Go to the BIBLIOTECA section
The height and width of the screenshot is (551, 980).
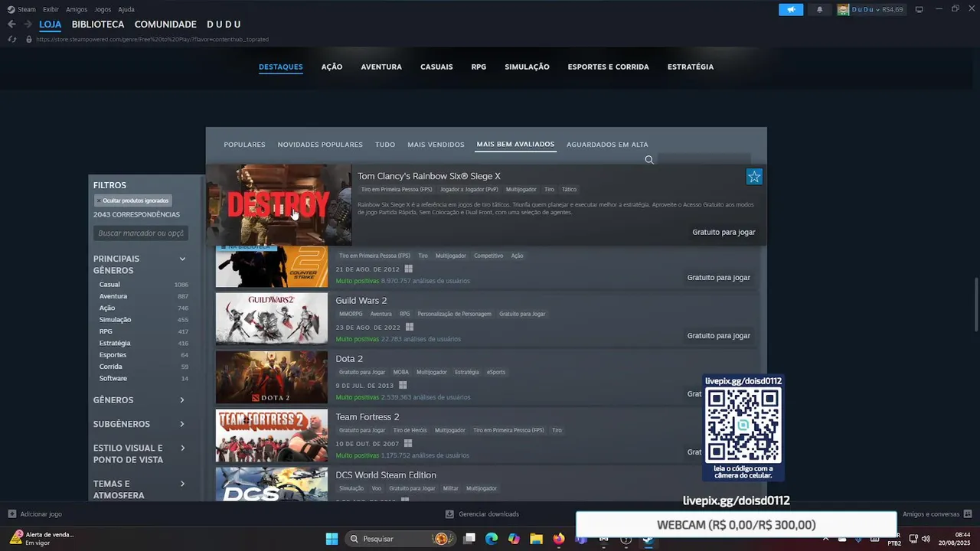point(98,24)
